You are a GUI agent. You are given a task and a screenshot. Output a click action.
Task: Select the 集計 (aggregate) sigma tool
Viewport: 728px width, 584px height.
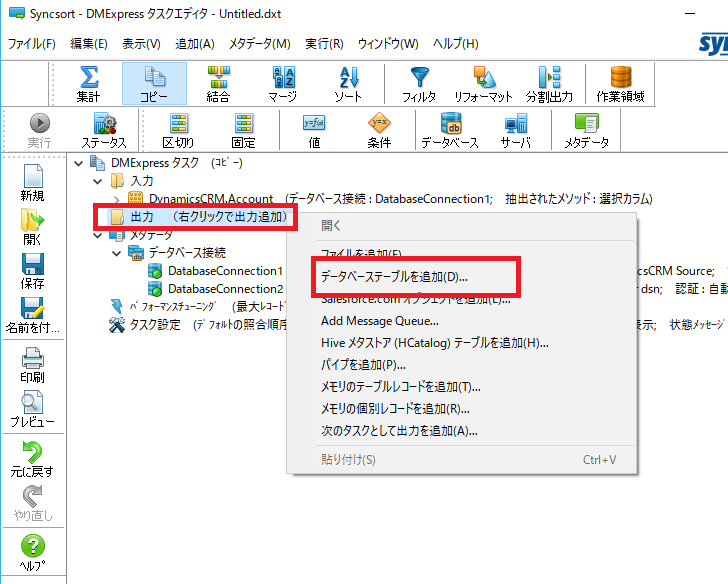tap(88, 84)
